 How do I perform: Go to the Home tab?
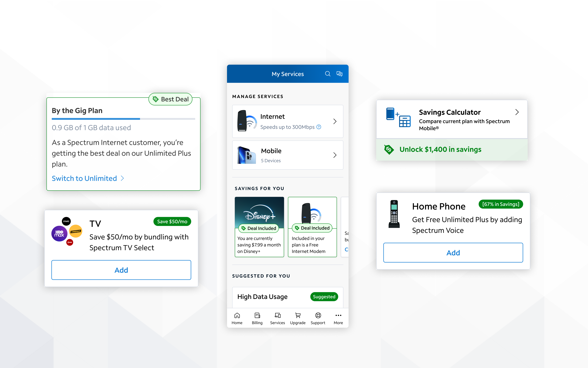click(x=237, y=319)
